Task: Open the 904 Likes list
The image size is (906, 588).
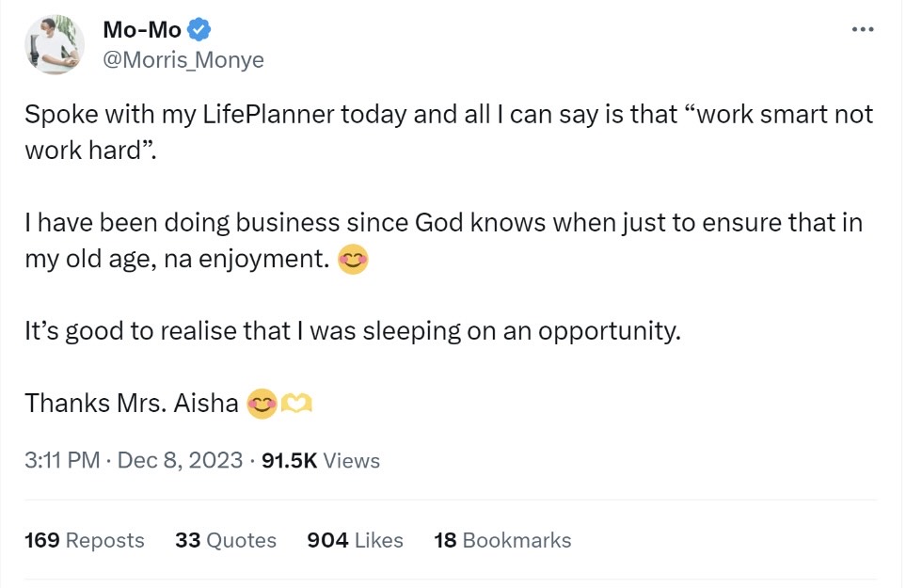Action: tap(355, 541)
